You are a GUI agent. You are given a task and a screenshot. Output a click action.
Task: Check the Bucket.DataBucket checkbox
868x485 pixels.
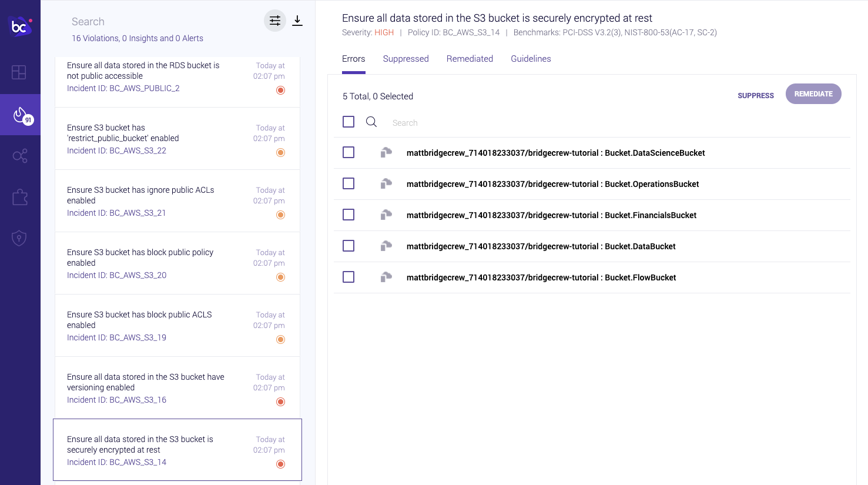coord(348,246)
